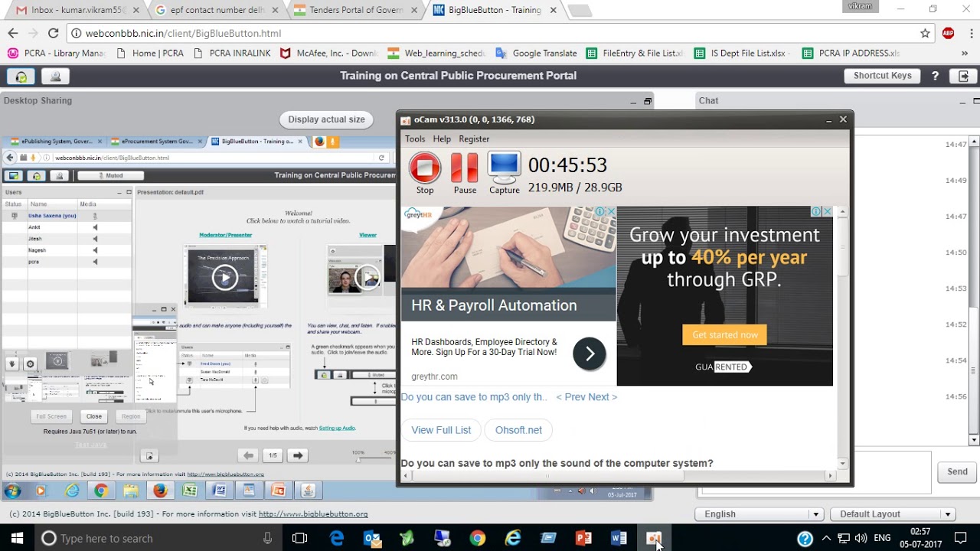The image size is (980, 551).
Task: Click the Adblock Plus extension icon
Action: [948, 34]
